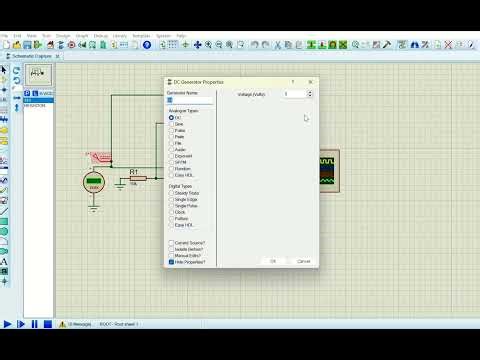The image size is (480, 360).
Task: Open the Design menu
Action: pos(63,36)
